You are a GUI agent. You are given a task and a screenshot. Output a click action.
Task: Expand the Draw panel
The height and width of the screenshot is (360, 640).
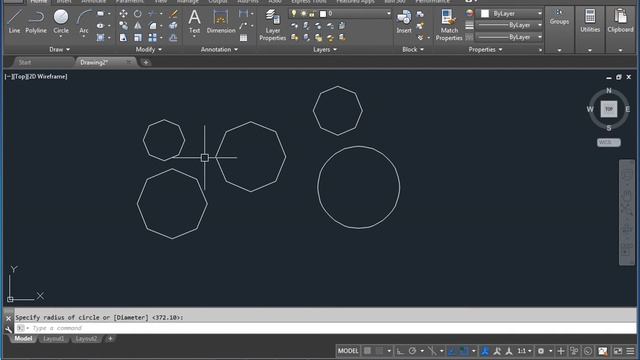coord(59,49)
